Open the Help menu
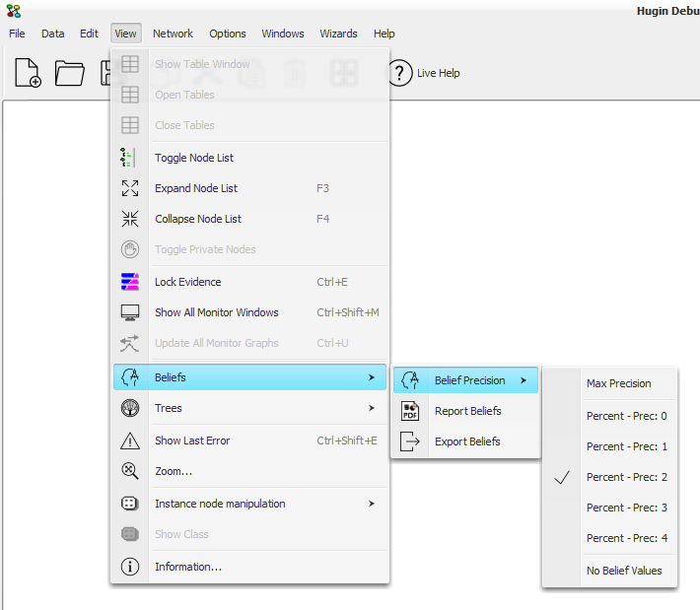The height and width of the screenshot is (610, 700). (x=384, y=34)
